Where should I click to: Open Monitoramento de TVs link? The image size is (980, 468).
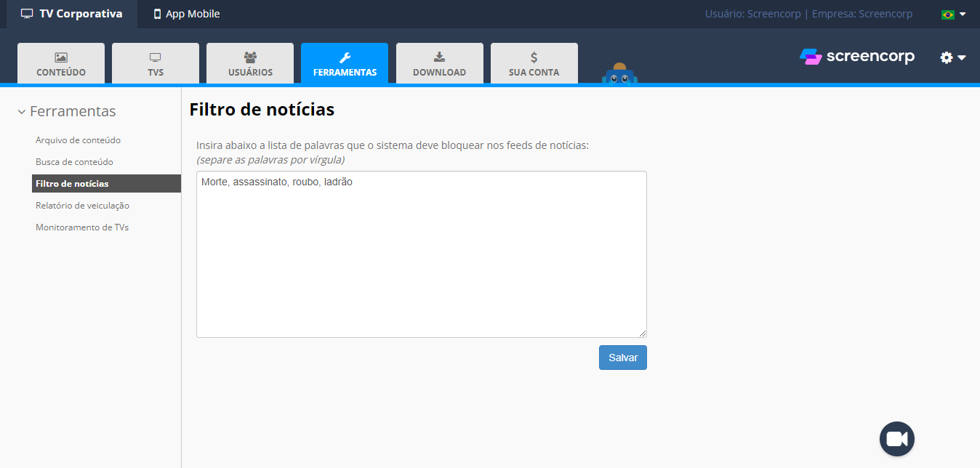coord(82,227)
